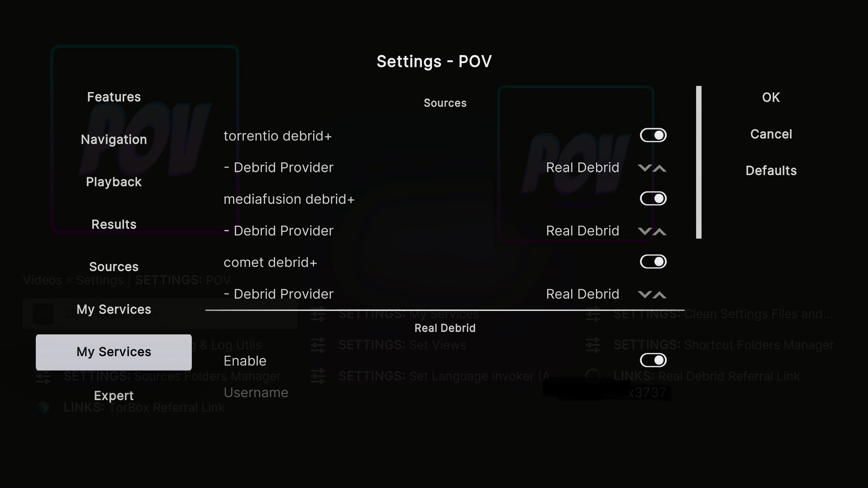Click the Cancel button
Viewport: 868px width, 488px height.
click(x=771, y=134)
